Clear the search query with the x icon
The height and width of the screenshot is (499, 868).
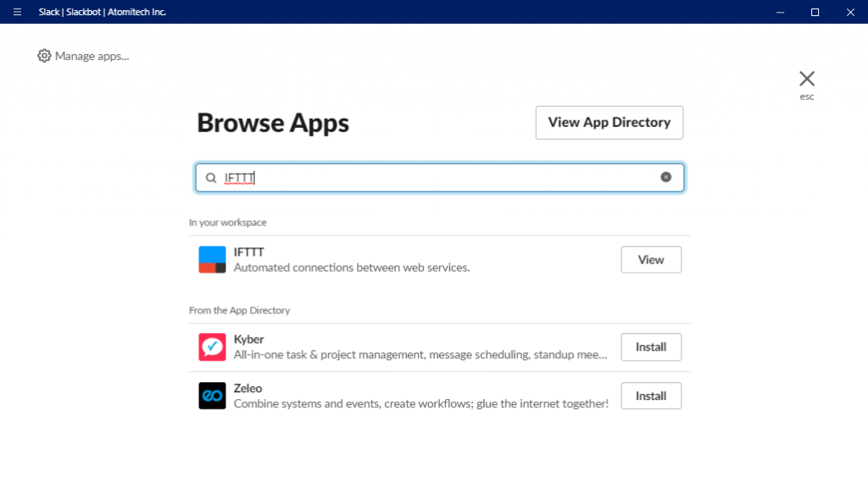pos(666,177)
